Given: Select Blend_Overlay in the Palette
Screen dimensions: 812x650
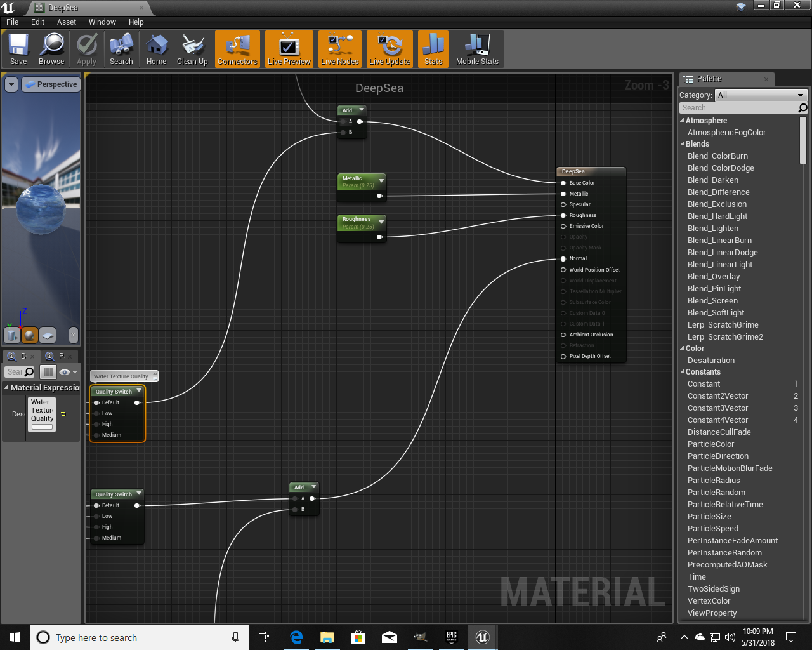Looking at the screenshot, I should click(x=714, y=276).
